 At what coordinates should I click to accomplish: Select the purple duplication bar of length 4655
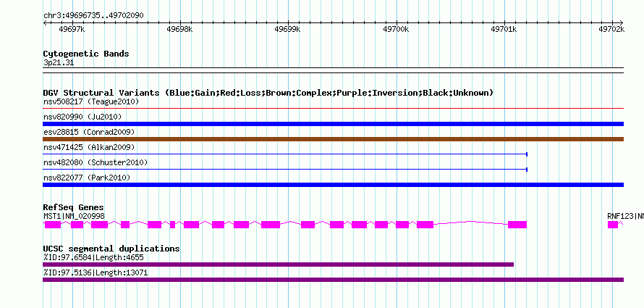pos(278,265)
